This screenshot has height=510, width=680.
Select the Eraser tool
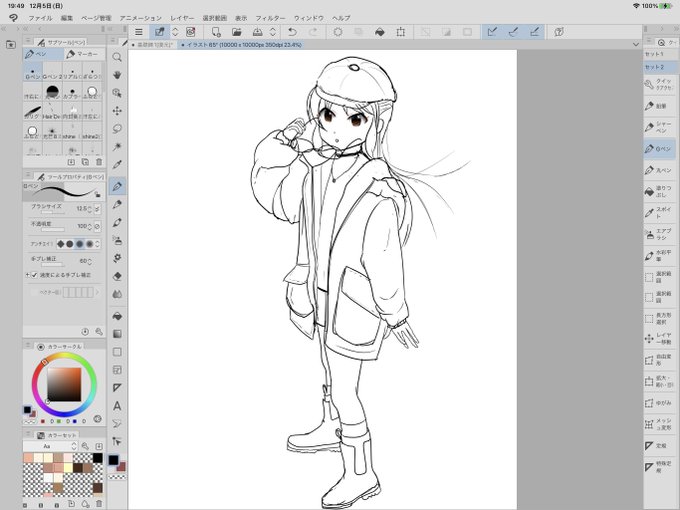click(x=117, y=276)
